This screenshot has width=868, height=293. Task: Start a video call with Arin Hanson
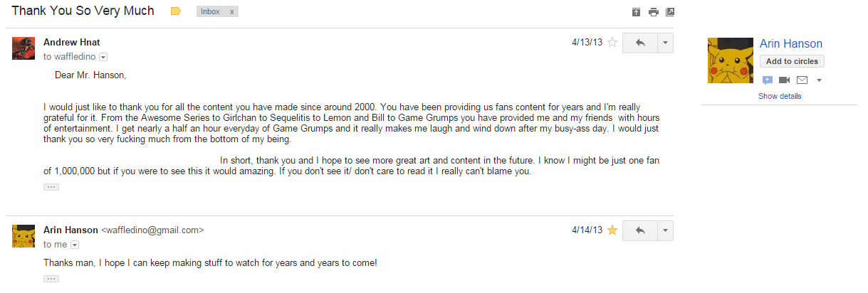(784, 80)
